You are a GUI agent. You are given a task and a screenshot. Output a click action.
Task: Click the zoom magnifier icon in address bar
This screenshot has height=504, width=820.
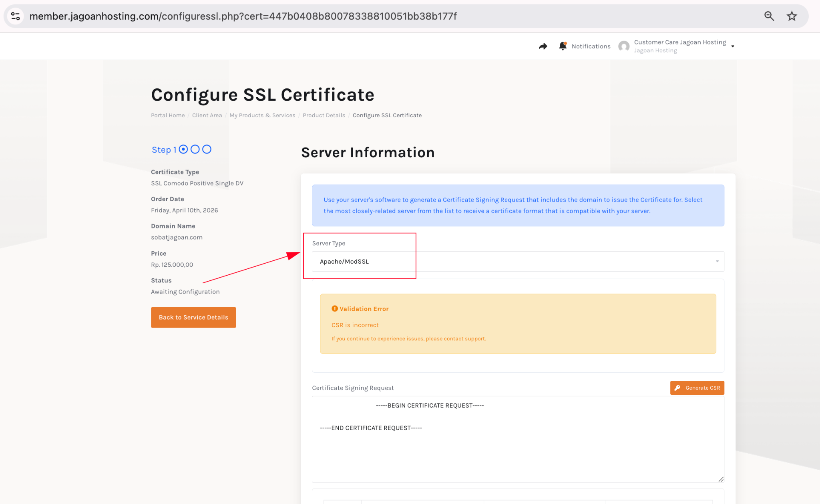tap(769, 16)
